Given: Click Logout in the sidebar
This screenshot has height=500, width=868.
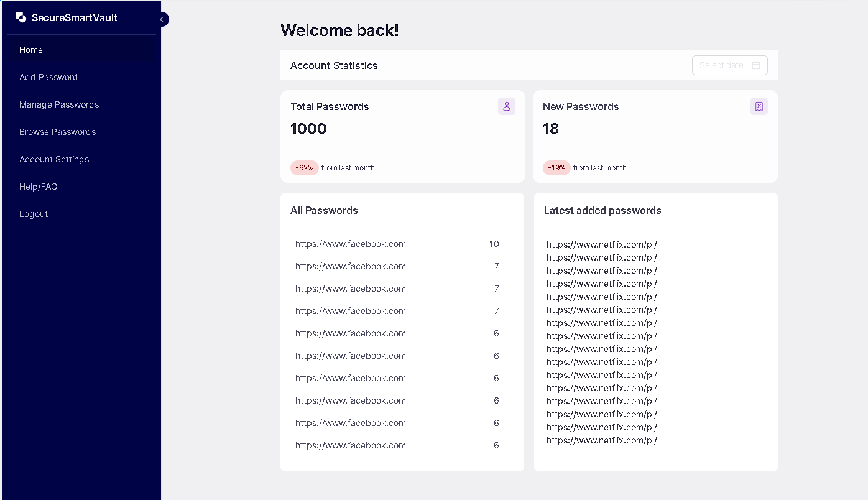Looking at the screenshot, I should tap(34, 214).
